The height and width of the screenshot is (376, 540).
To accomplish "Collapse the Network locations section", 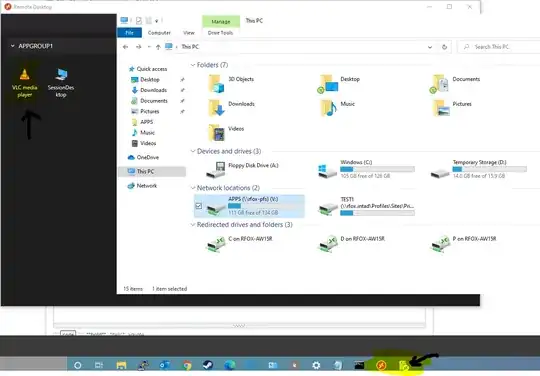I will pos(193,188).
